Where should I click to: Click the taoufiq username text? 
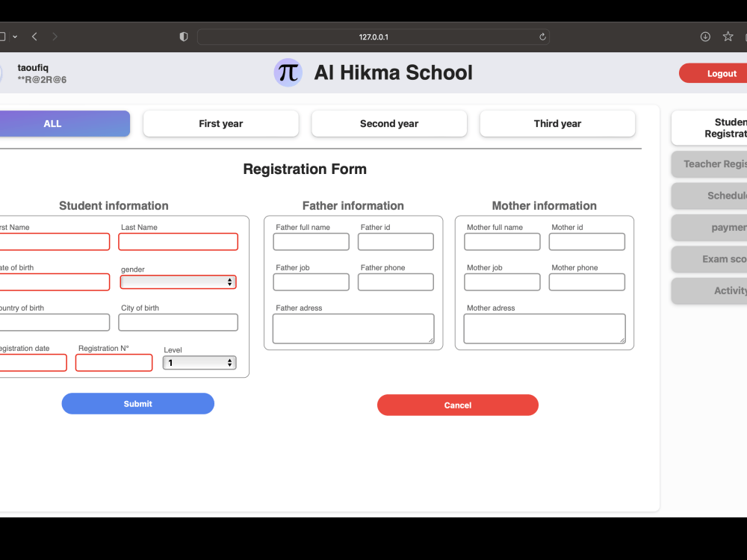click(33, 68)
